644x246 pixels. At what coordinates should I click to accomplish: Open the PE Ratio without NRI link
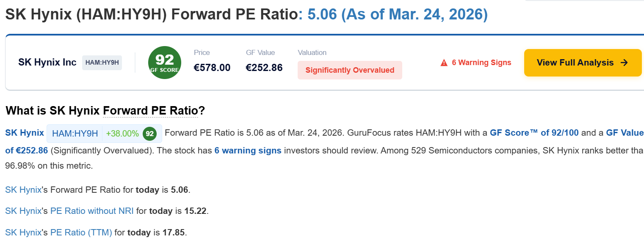point(92,211)
